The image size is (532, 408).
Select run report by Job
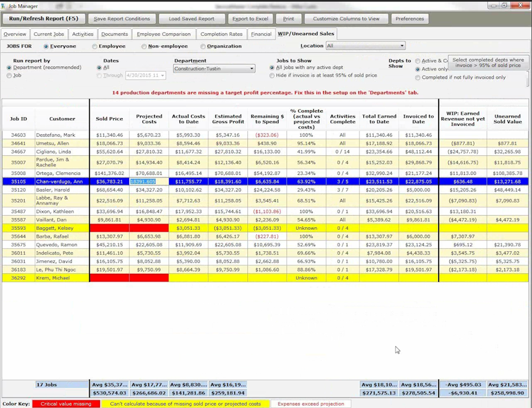pyautogui.click(x=9, y=76)
